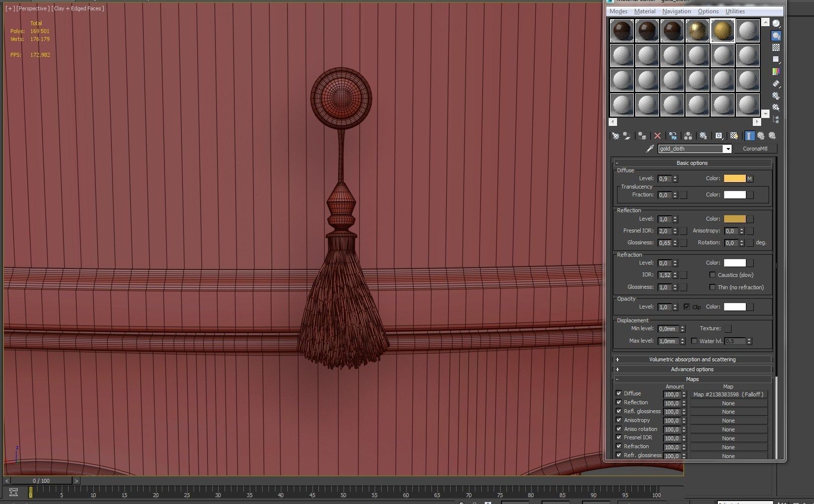
Task: Click the CoronaMtl material type button
Action: [x=755, y=149]
